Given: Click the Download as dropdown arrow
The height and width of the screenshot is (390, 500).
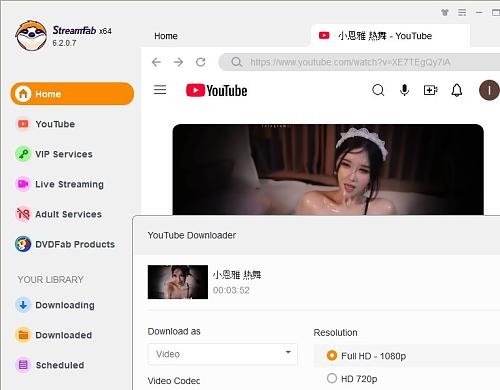Looking at the screenshot, I should pyautogui.click(x=288, y=352).
